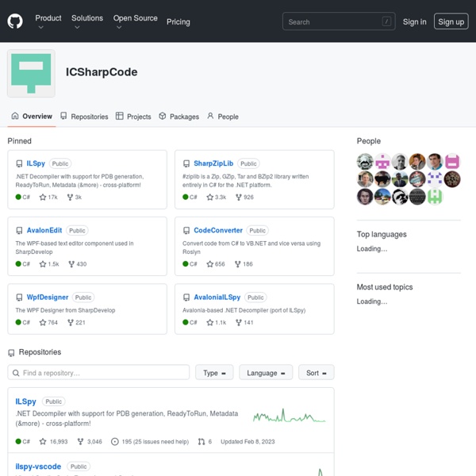Click the ILSpy commit activity sparkline graph
This screenshot has width=476, height=476.
click(289, 416)
